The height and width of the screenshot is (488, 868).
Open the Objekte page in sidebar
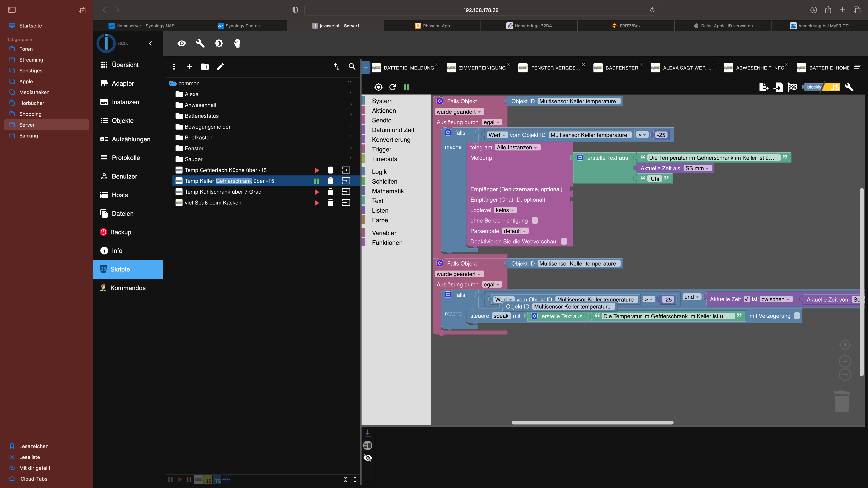123,121
